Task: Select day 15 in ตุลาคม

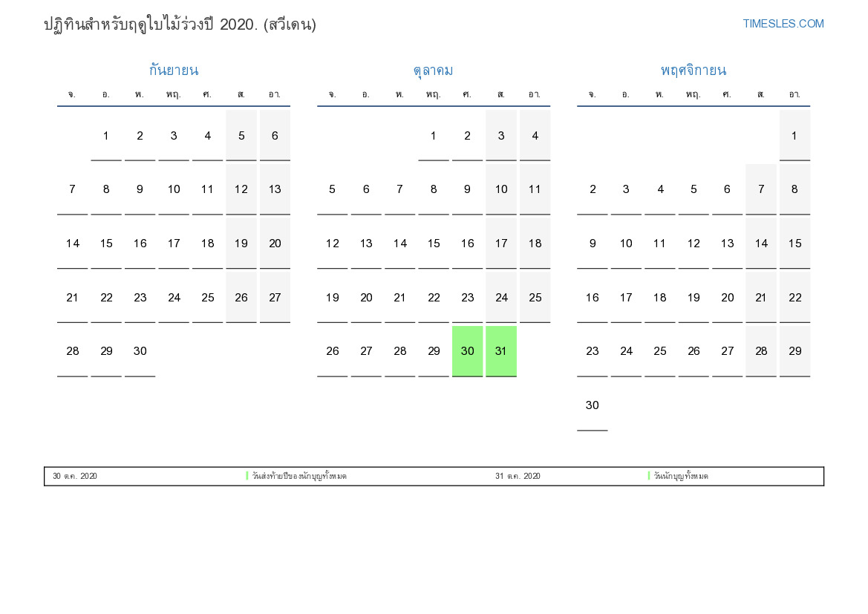Action: (x=434, y=244)
